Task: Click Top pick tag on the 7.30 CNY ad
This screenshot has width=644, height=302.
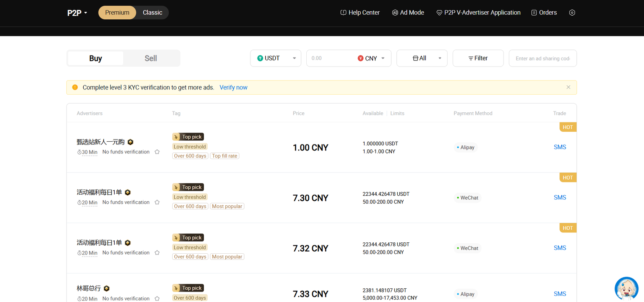Action: pyautogui.click(x=188, y=187)
